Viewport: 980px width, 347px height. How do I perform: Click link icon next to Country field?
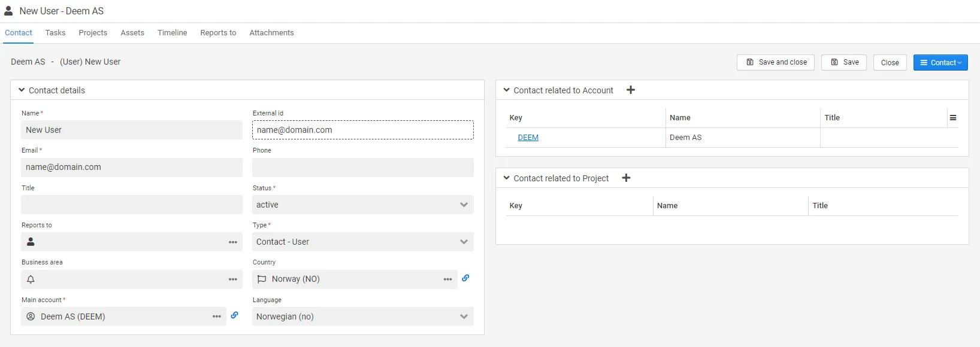pos(465,278)
